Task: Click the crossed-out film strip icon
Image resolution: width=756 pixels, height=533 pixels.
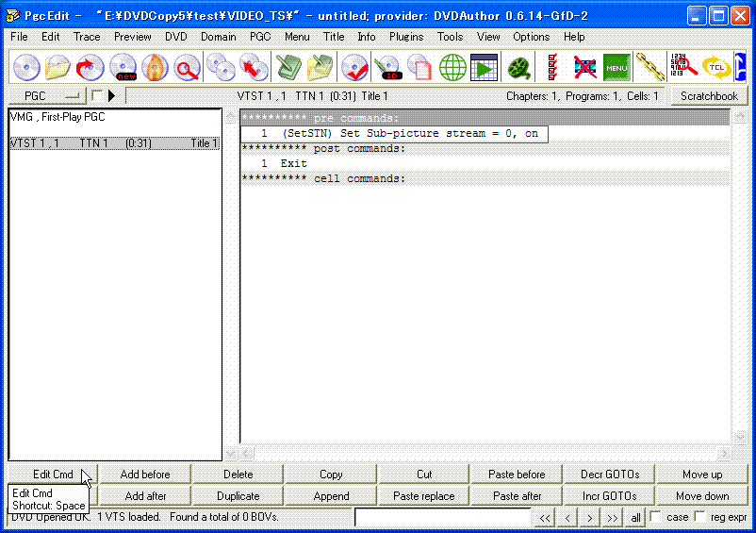Action: [584, 67]
